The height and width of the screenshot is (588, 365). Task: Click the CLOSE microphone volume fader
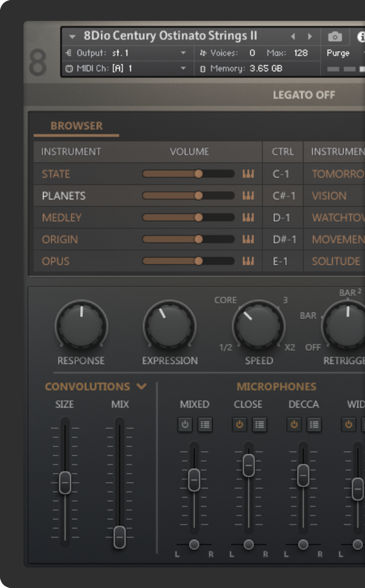point(249,465)
